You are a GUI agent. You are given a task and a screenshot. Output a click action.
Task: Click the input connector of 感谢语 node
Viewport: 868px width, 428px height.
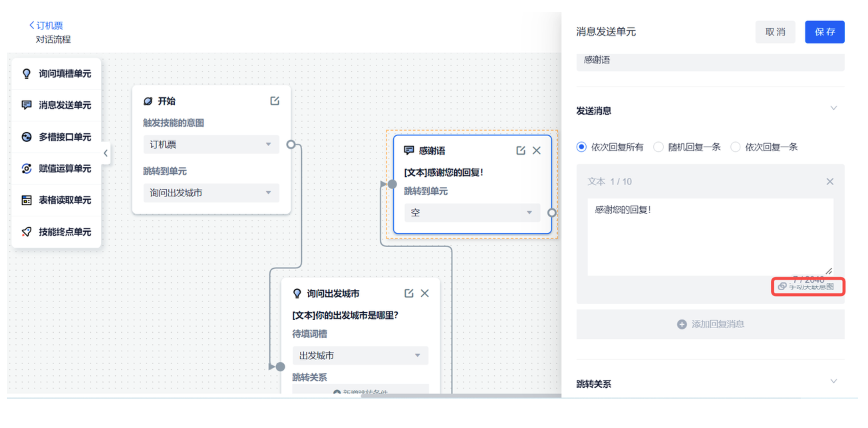pos(392,184)
